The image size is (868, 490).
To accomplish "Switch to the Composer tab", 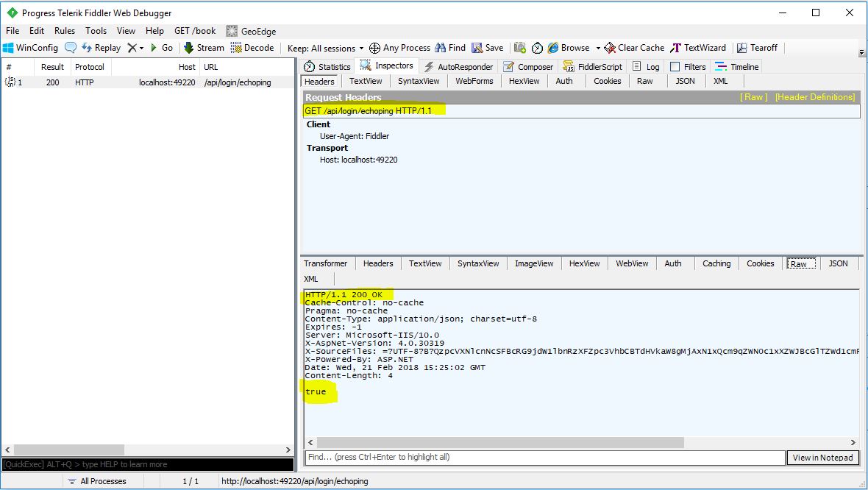I will pyautogui.click(x=528, y=66).
